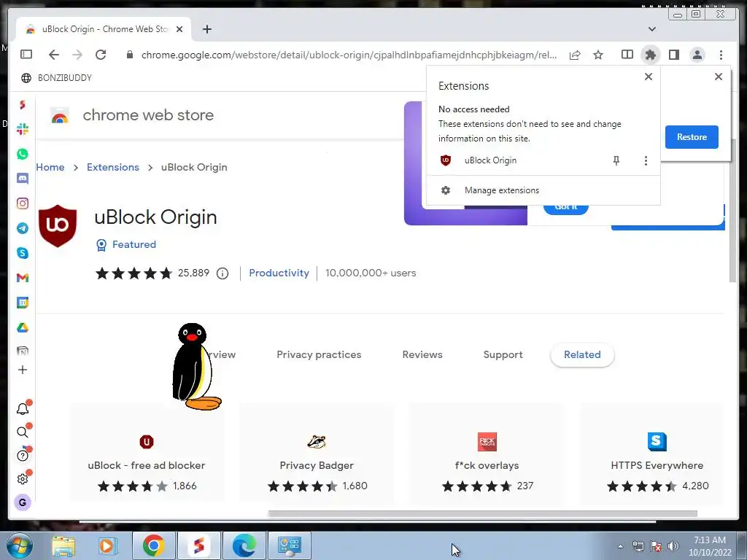Select uBlock Origin in the Extensions popup
This screenshot has height=560, width=747.
(x=490, y=160)
